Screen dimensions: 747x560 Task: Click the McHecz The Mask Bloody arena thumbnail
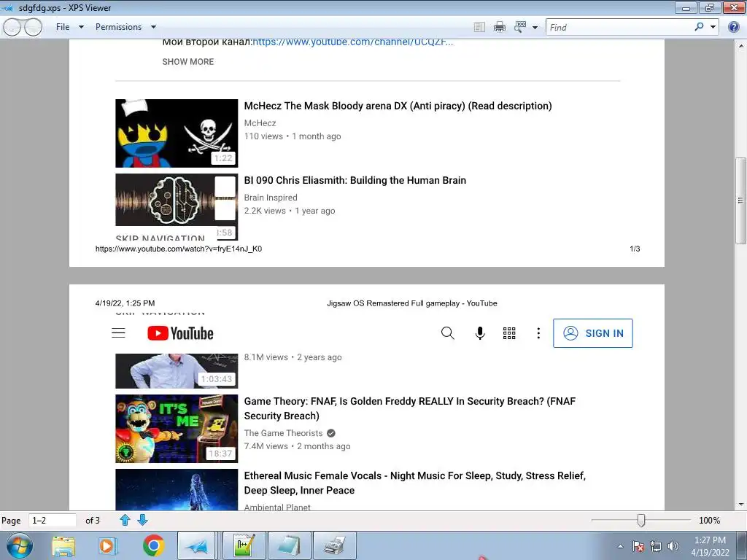click(x=177, y=133)
